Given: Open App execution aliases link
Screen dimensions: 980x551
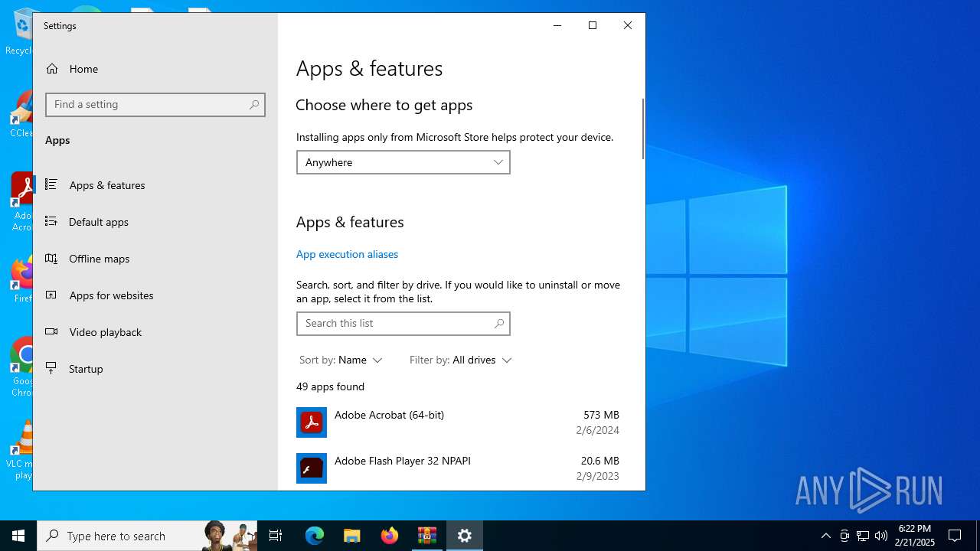Looking at the screenshot, I should (347, 254).
